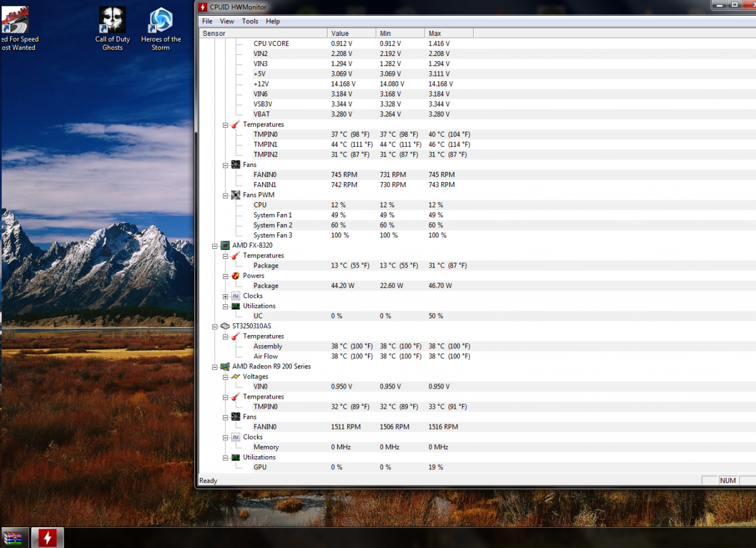Screen dimensions: 756x548
Task: Open the Help menu
Action: click(273, 21)
